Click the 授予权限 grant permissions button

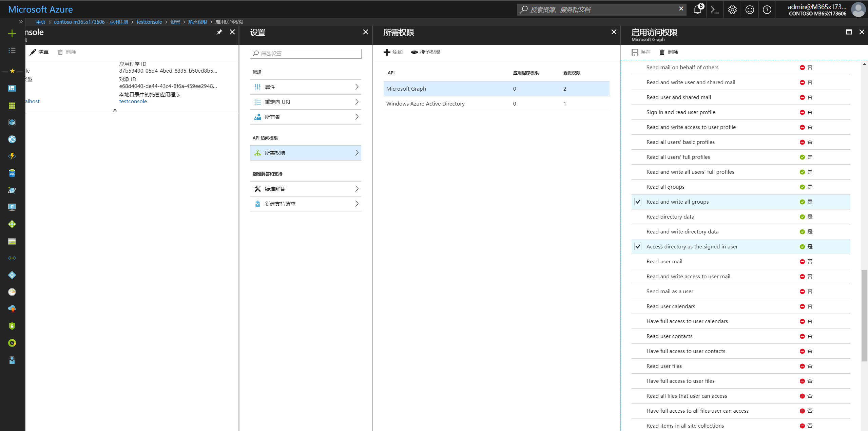pos(425,52)
